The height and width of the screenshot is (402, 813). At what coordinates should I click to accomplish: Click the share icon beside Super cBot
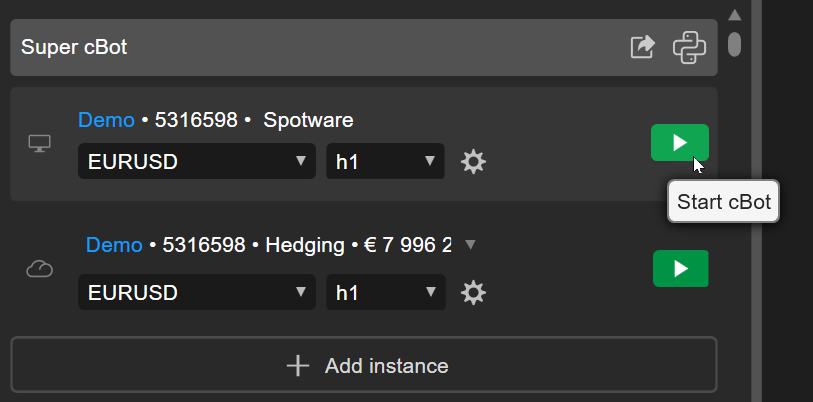642,47
